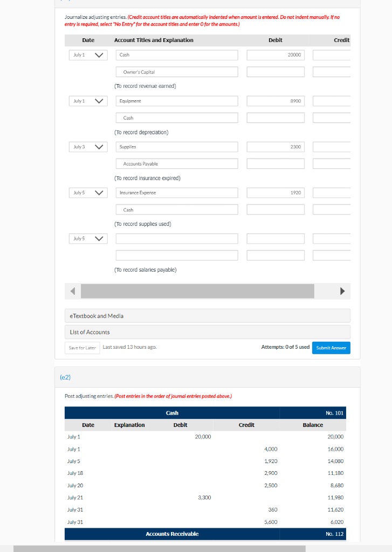Click the page's bottom horizontal scrollbar
This screenshot has width=392, height=552.
tap(160, 549)
